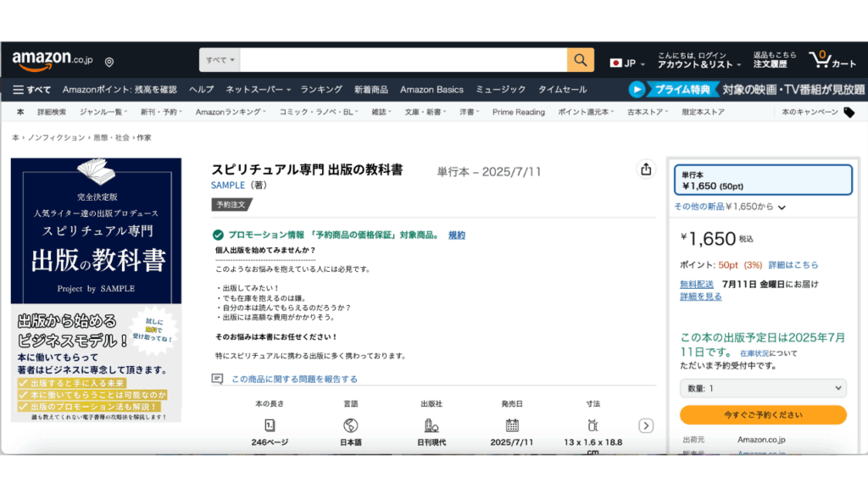Open the 数量: 1 quantity dropdown

coord(764,388)
